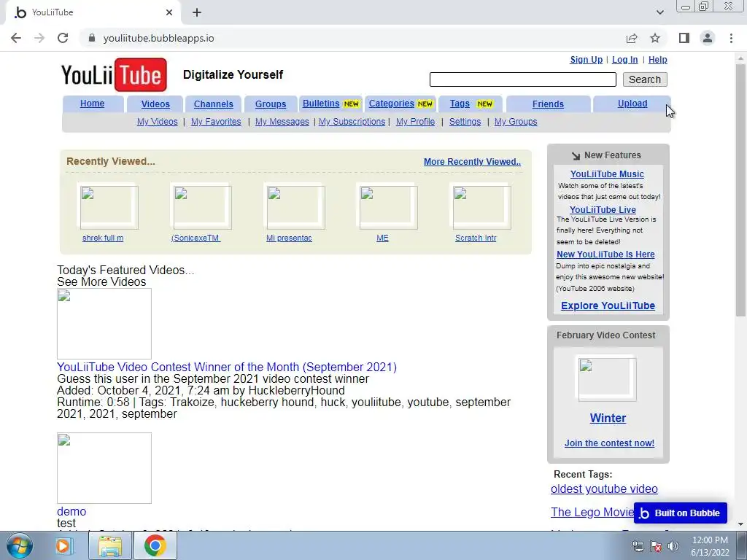Click the Chrome taskbar icon
This screenshot has height=560, width=747.
point(155,545)
